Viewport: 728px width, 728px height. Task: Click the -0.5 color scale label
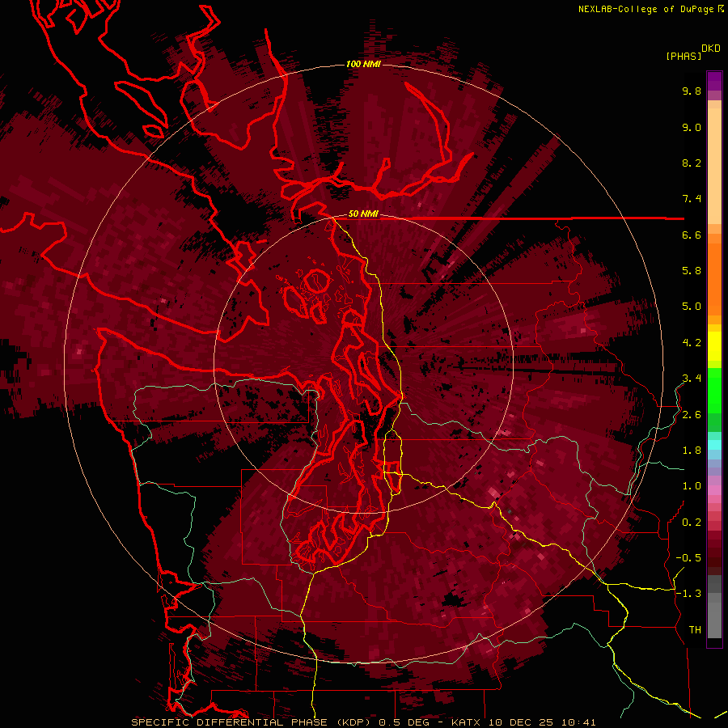point(688,558)
